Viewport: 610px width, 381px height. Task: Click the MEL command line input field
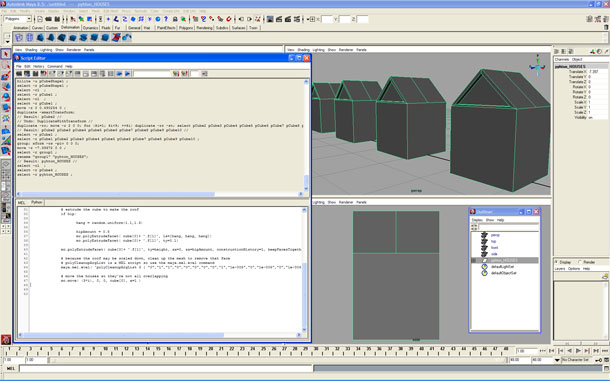(x=166, y=368)
